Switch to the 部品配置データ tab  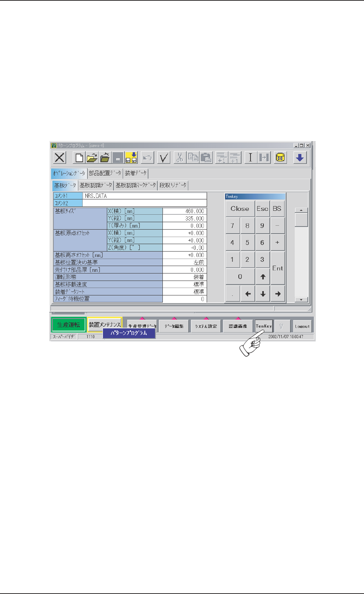[105, 173]
